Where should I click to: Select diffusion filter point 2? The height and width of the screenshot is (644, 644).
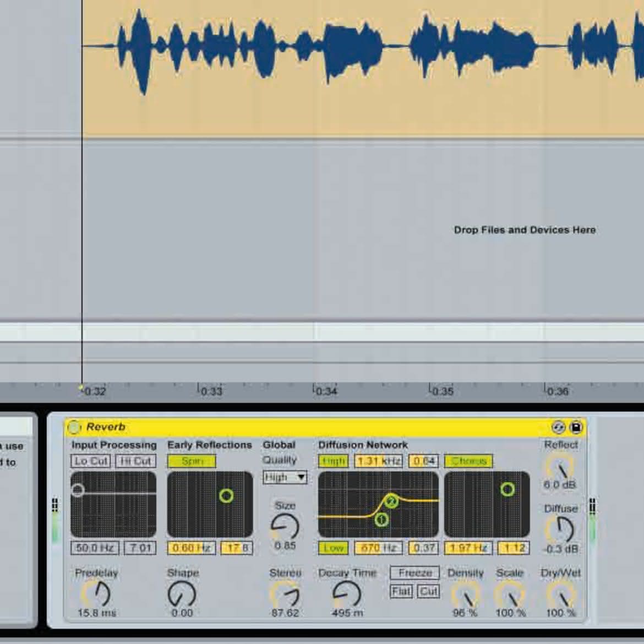(391, 501)
